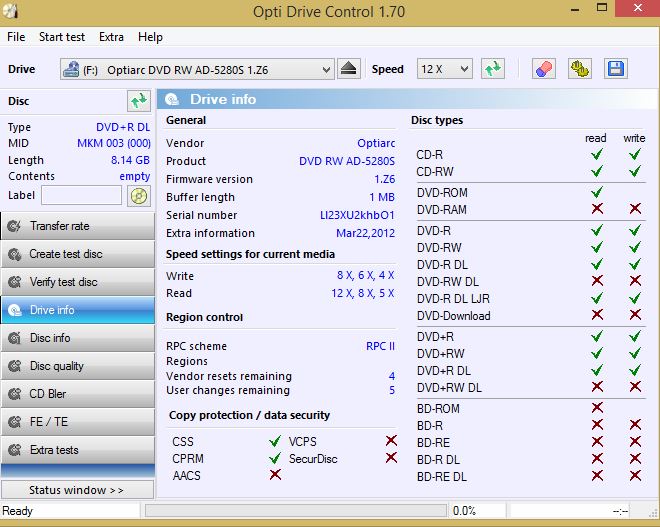Click the Ready status text
Viewport: 660px width, 527px height.
18,511
